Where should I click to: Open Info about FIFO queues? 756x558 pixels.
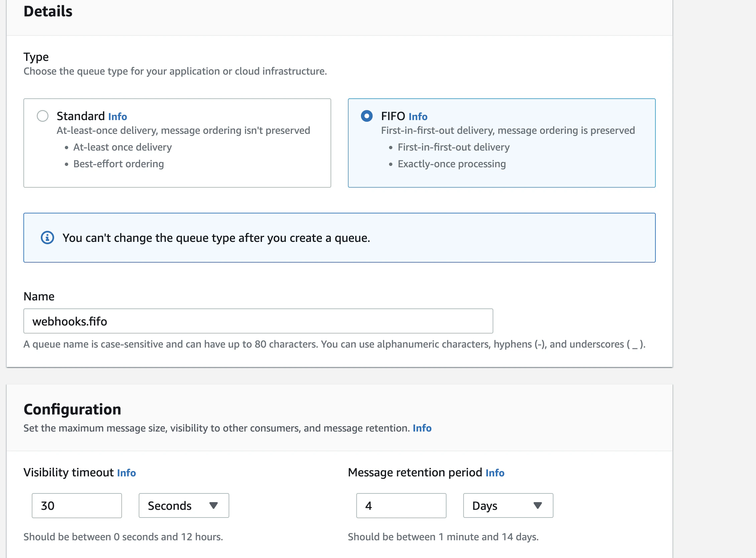(x=418, y=116)
